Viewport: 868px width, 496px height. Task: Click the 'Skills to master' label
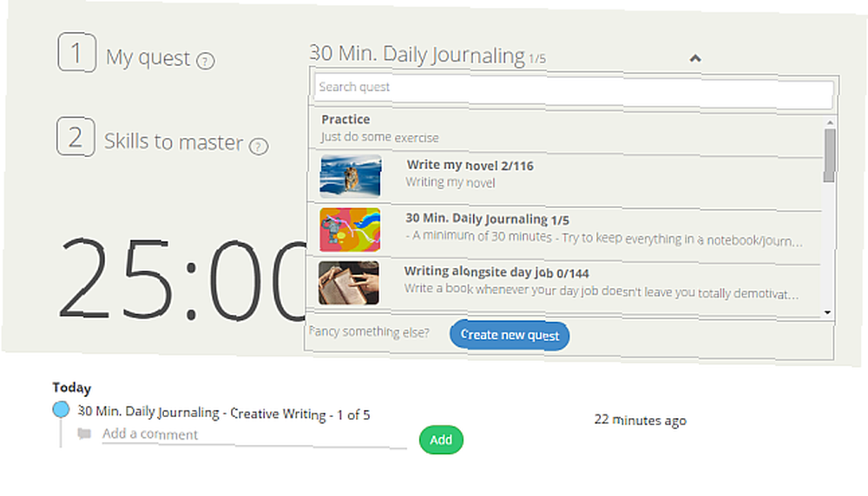click(x=174, y=142)
